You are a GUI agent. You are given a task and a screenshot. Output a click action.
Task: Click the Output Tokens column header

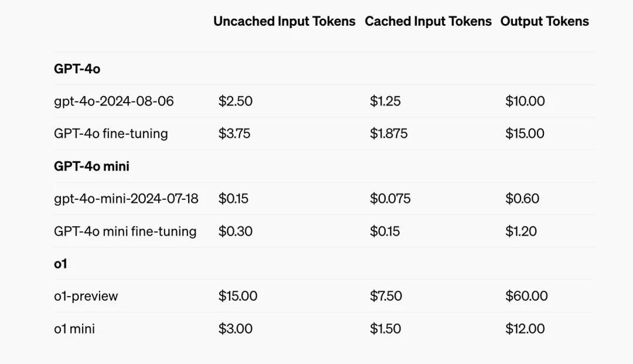544,22
